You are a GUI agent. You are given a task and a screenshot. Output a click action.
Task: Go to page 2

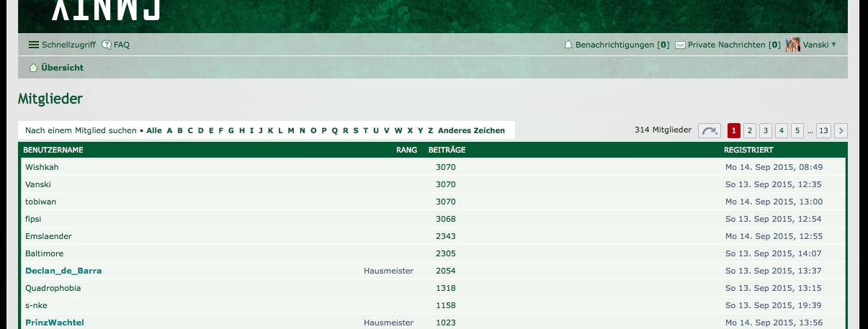click(x=750, y=130)
